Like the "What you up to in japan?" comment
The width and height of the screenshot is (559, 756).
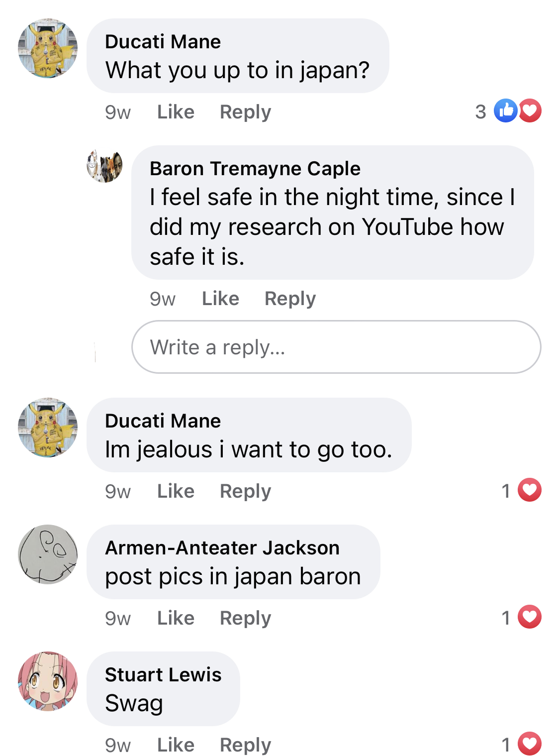click(x=176, y=112)
